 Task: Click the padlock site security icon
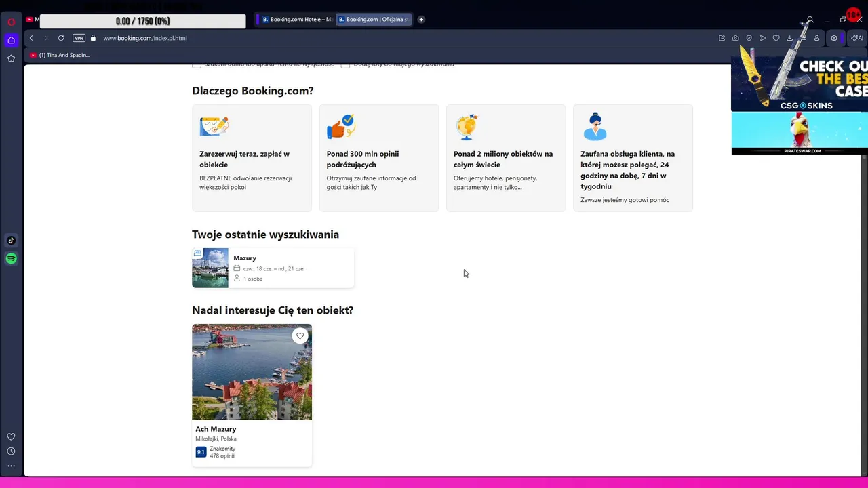pyautogui.click(x=93, y=38)
